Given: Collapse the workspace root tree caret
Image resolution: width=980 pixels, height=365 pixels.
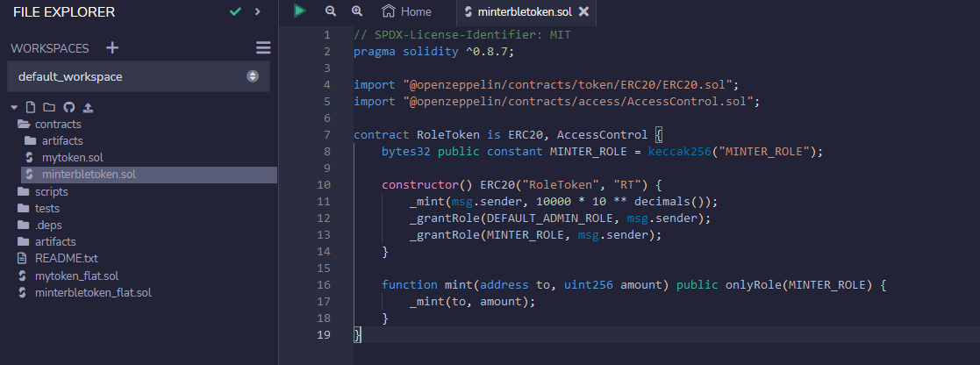Looking at the screenshot, I should (x=14, y=108).
